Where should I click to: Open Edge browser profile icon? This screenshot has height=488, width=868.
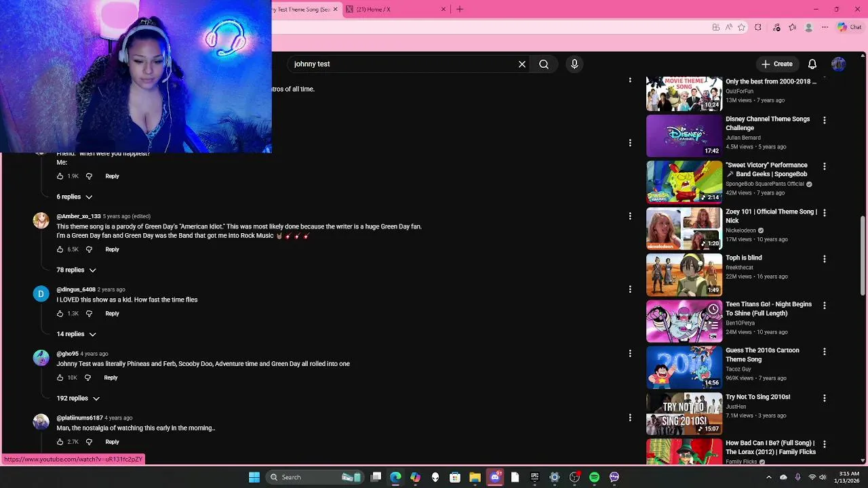(x=808, y=27)
